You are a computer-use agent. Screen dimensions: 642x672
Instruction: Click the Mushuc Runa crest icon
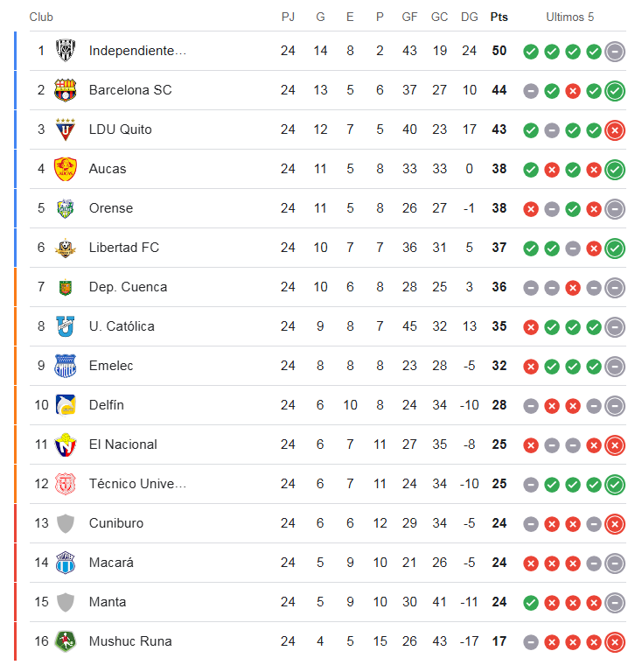click(x=66, y=641)
